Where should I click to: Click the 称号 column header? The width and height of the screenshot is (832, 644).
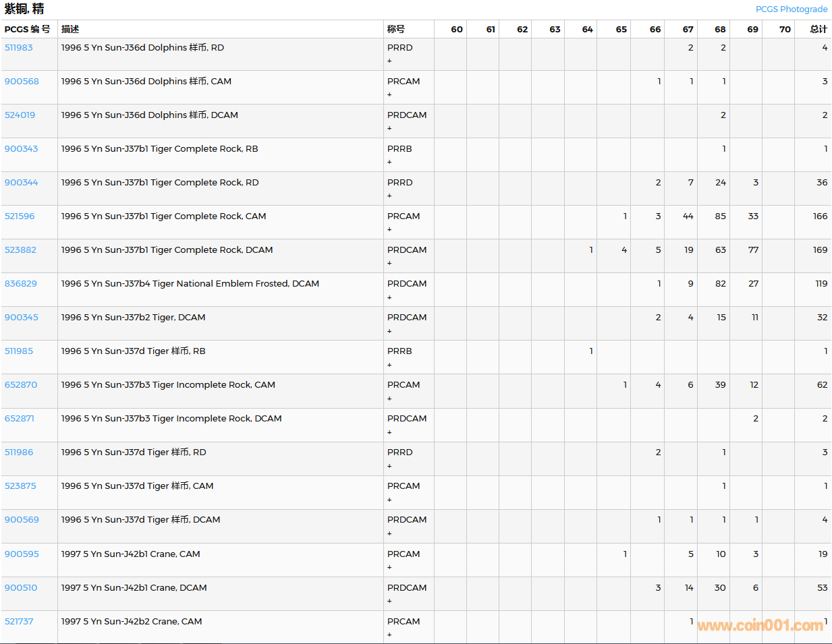point(396,29)
